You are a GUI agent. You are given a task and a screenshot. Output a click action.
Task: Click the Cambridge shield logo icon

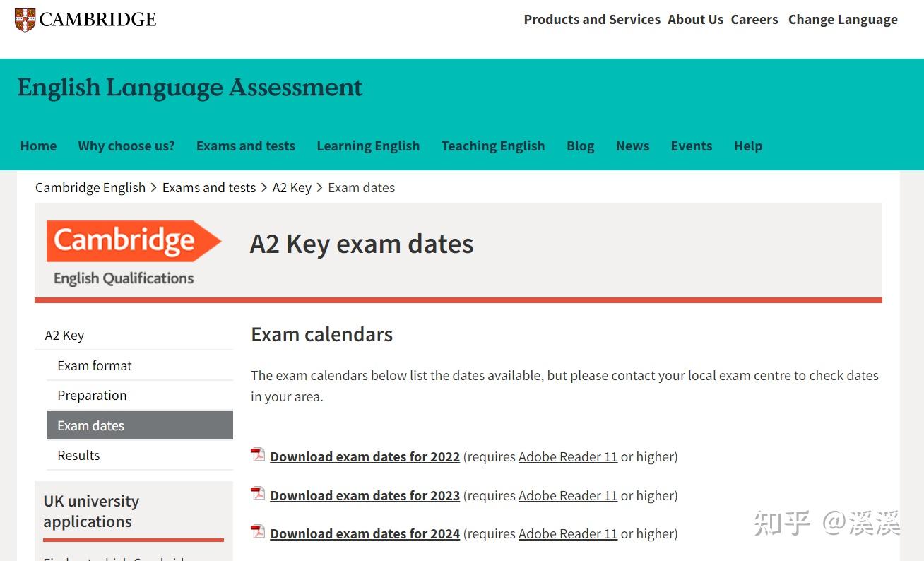pos(25,20)
